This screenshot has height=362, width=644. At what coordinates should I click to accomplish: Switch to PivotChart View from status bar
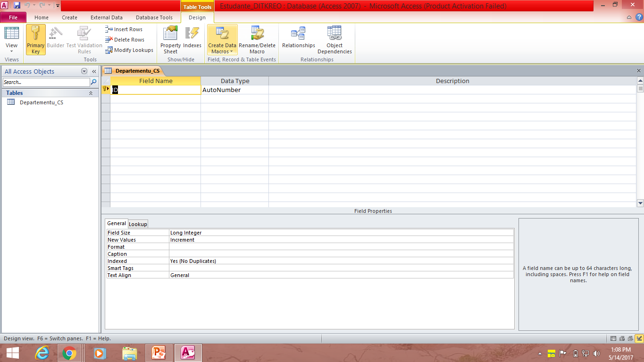pos(630,338)
